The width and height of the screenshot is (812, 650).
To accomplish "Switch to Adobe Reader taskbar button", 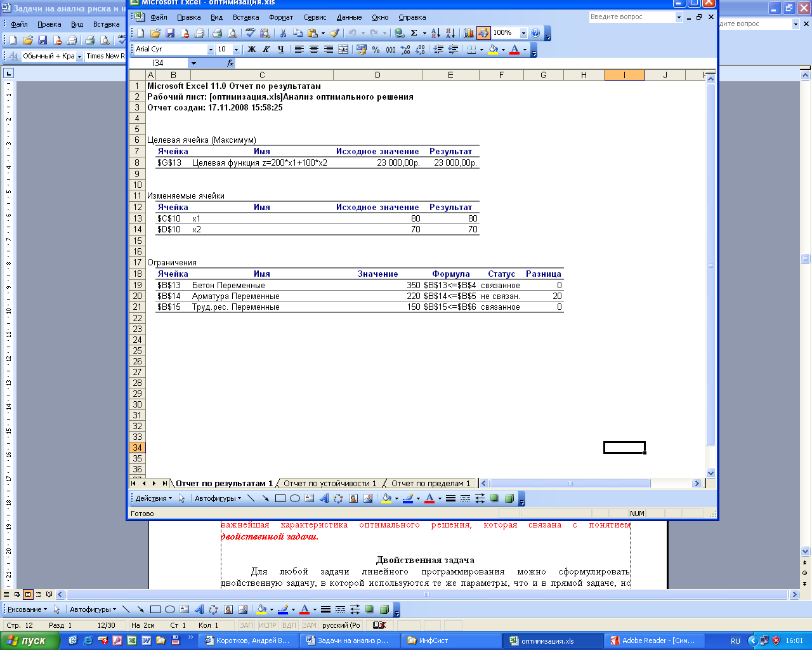I will point(653,640).
